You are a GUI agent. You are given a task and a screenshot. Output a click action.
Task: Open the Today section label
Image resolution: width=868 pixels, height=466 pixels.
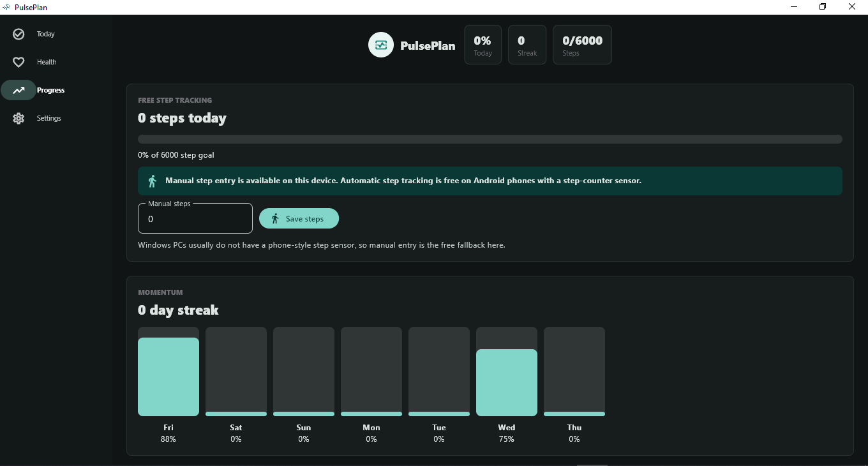click(x=46, y=34)
